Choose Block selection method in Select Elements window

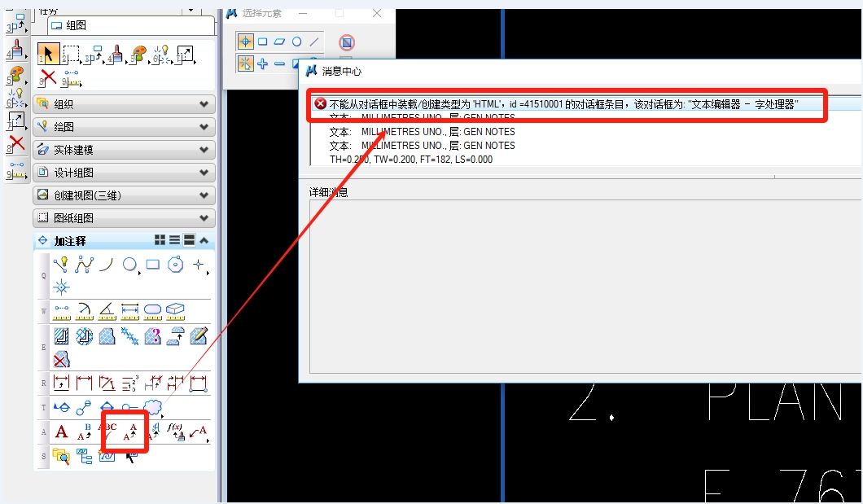(262, 42)
